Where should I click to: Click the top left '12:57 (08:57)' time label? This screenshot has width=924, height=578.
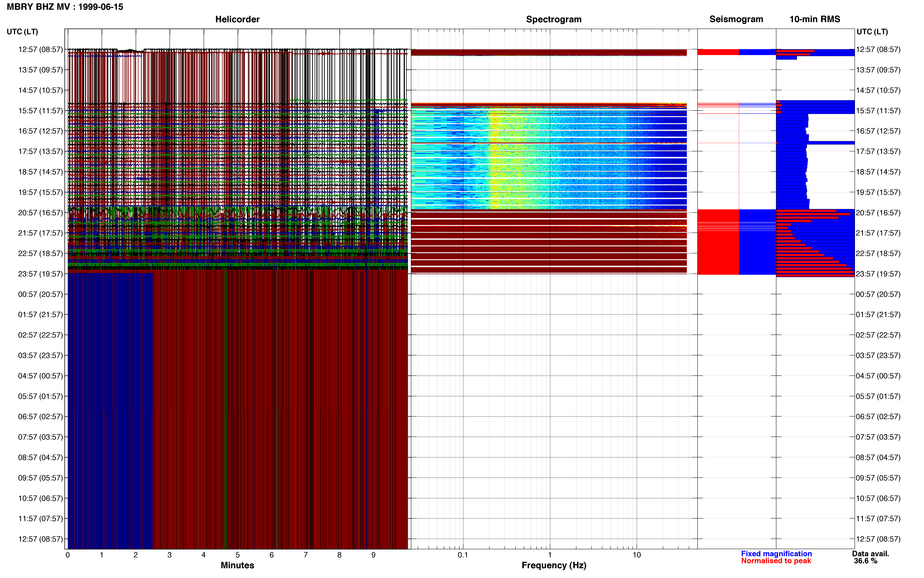coord(41,49)
